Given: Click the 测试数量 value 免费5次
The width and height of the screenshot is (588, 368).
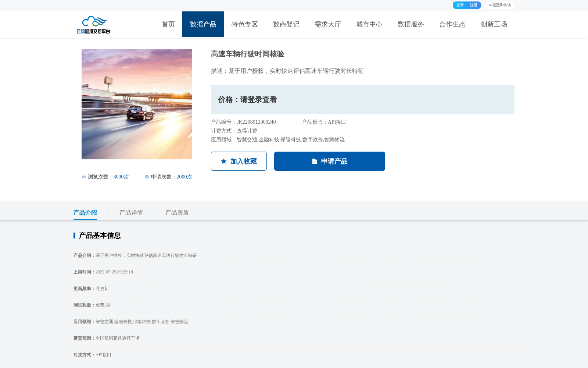Looking at the screenshot, I should coord(103,305).
